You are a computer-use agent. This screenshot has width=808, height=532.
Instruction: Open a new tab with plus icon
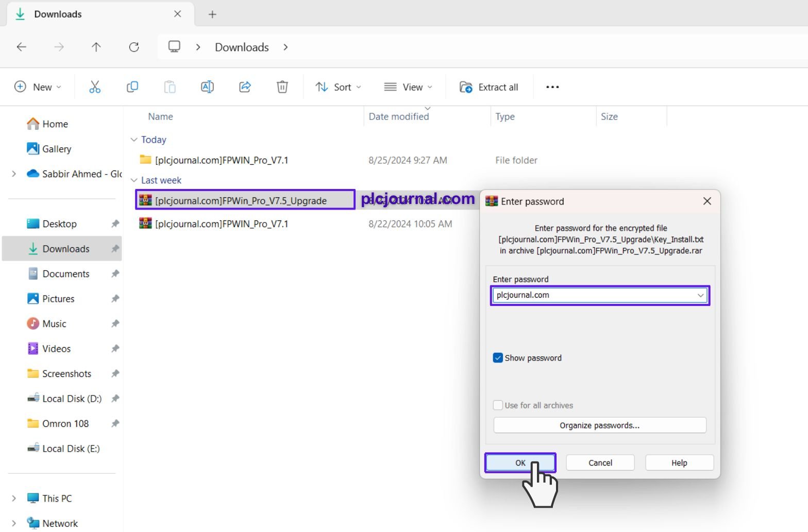212,14
